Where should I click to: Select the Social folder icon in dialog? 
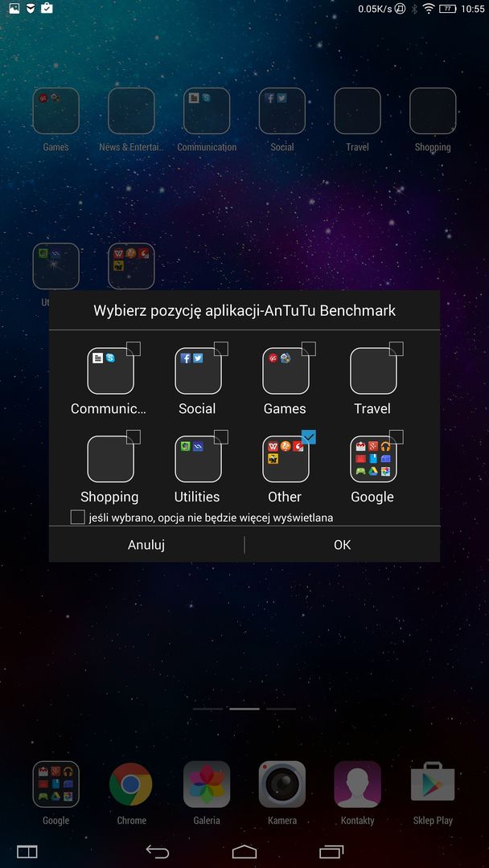click(198, 371)
